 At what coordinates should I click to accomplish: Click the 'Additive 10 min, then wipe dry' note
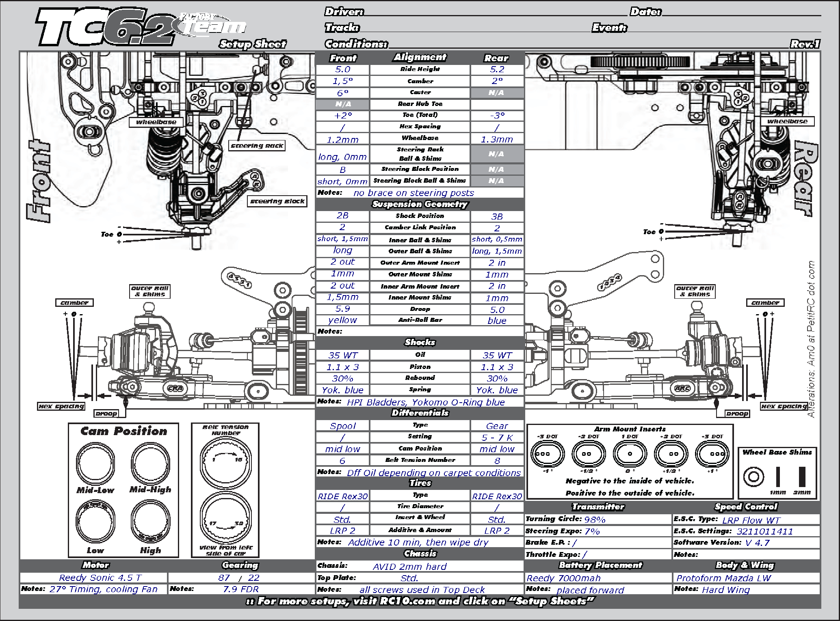coord(418,542)
